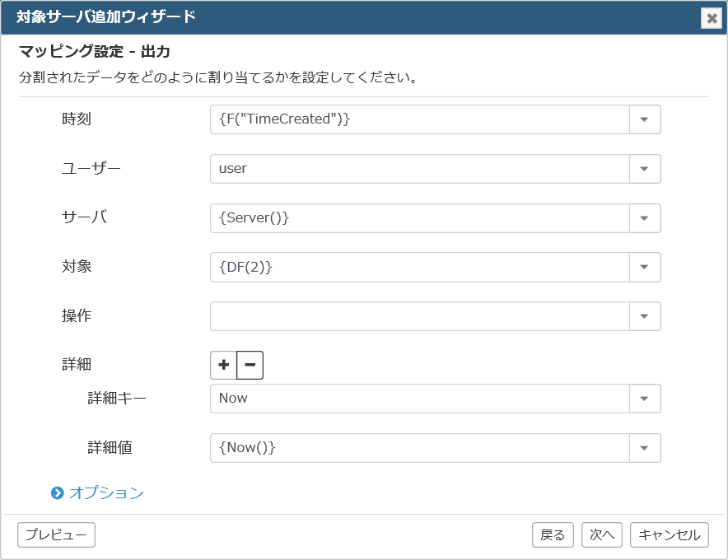The width and height of the screenshot is (728, 560).
Task: Click the 詳細値 field containing {Now()}
Action: coord(420,448)
